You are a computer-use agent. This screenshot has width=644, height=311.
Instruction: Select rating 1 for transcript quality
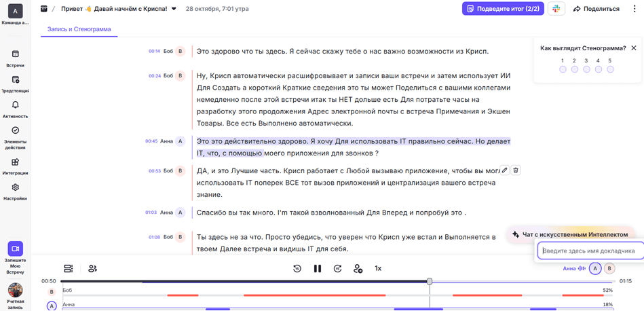(x=563, y=69)
